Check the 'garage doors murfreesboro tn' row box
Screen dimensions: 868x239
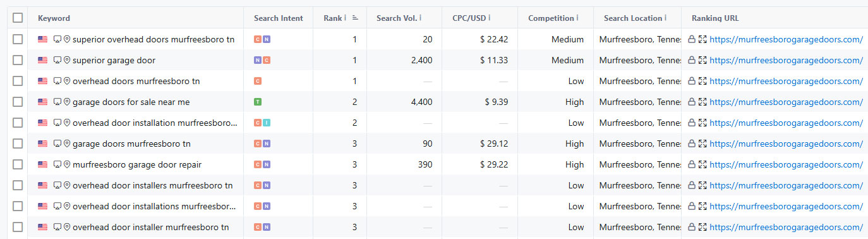pyautogui.click(x=18, y=144)
